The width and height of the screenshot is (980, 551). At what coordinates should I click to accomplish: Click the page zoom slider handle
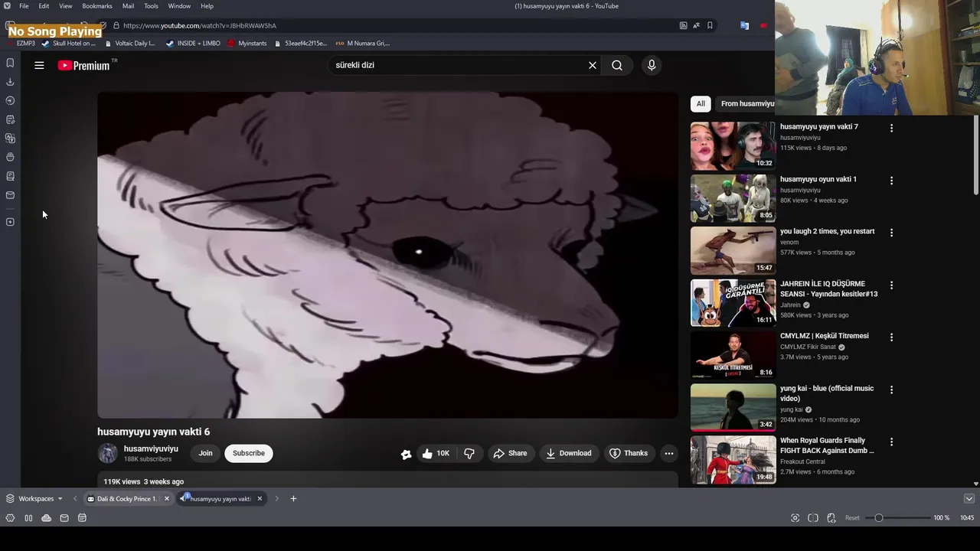[879, 518]
